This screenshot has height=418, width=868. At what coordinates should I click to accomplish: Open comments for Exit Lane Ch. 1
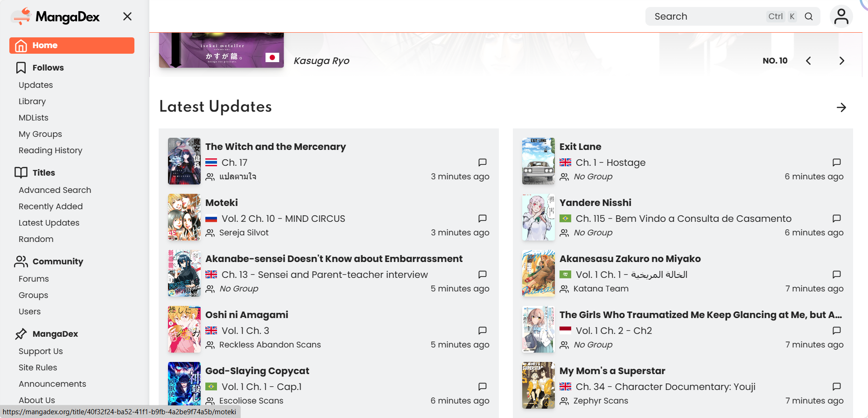[x=837, y=162]
